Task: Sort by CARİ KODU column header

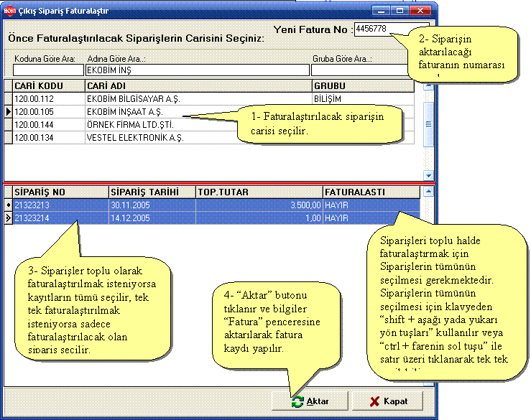Action: 48,85
